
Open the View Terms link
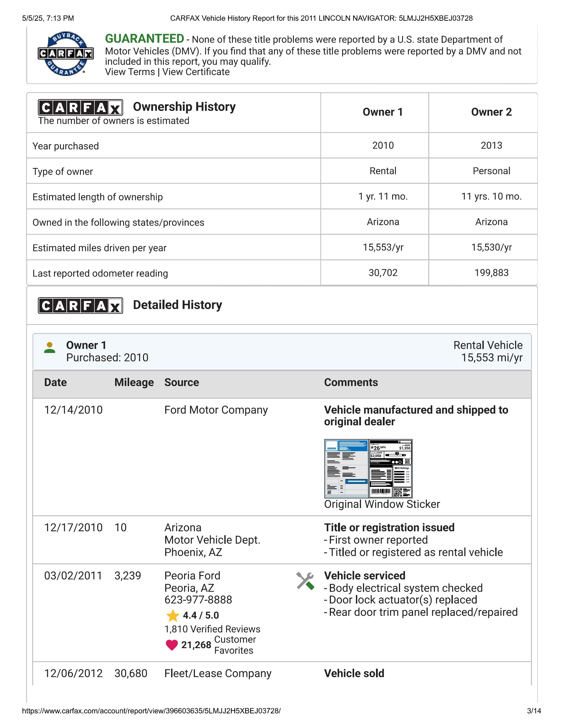[x=130, y=72]
